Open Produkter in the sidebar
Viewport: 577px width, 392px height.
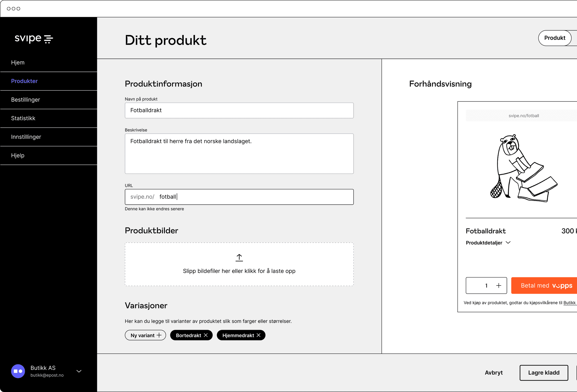tap(24, 81)
